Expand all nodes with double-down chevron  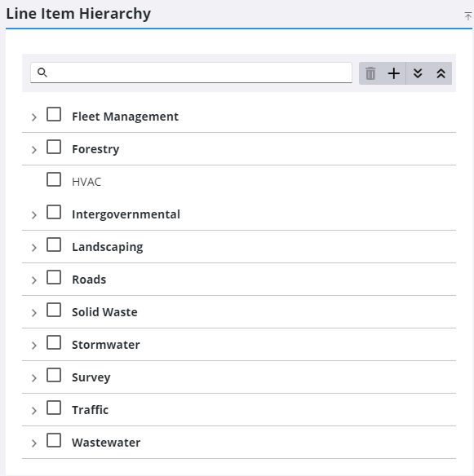pos(418,73)
